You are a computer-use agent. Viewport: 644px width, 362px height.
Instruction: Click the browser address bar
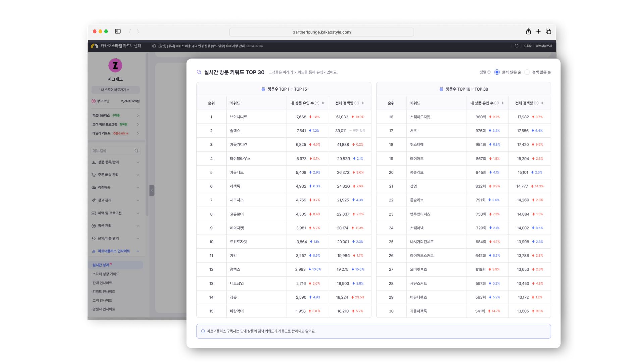click(321, 32)
